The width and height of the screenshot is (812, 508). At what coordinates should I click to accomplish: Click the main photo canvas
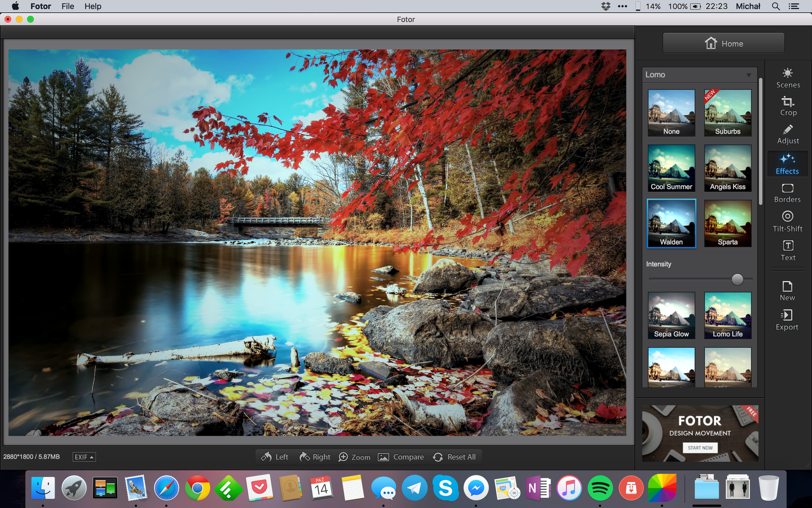pos(317,242)
